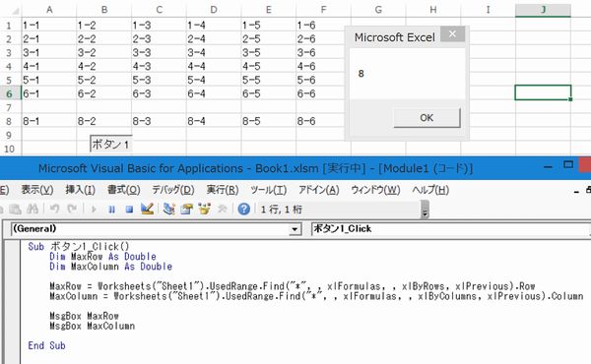
Task: Close the Microsoft Excel message box
Action: (x=452, y=34)
